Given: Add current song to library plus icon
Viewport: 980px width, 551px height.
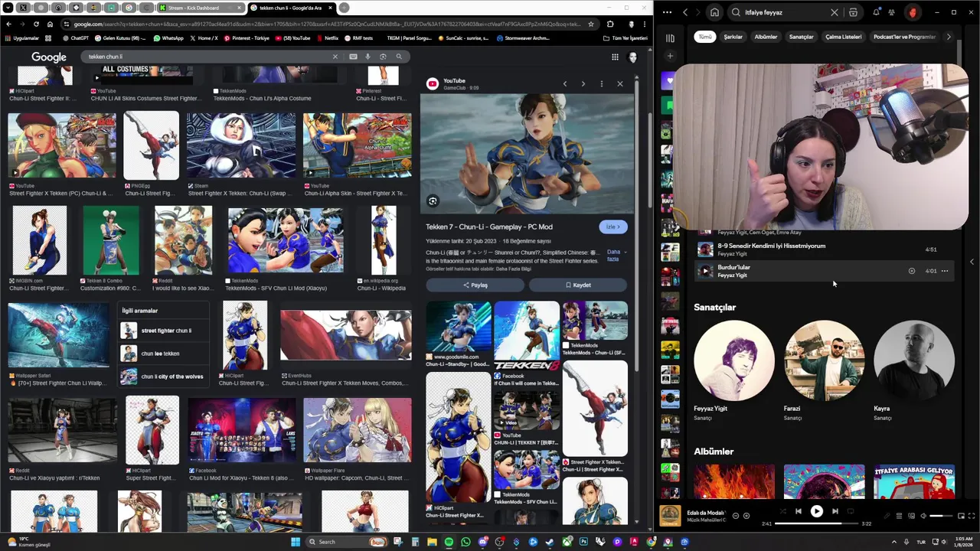Looking at the screenshot, I should (x=746, y=516).
